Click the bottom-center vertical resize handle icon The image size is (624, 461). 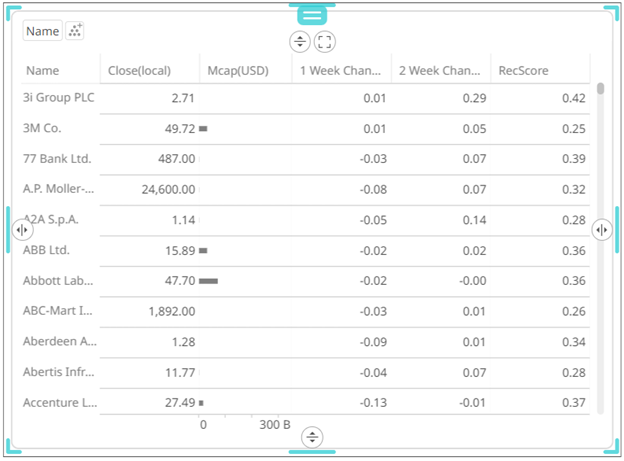click(313, 436)
